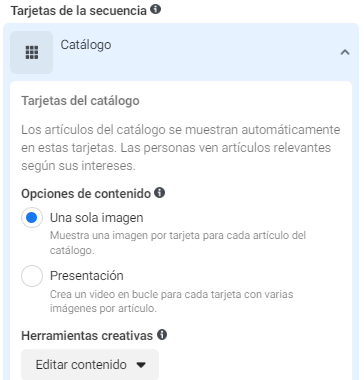Click the blue Catálogo header bar

(x=181, y=52)
